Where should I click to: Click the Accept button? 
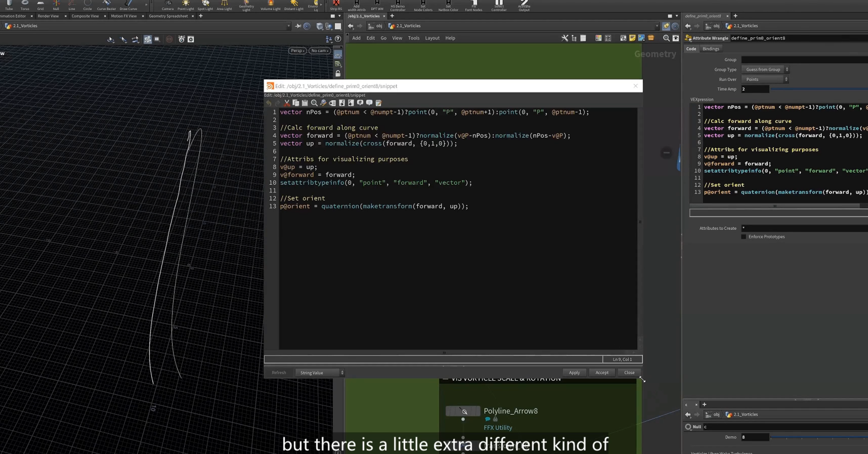602,373
